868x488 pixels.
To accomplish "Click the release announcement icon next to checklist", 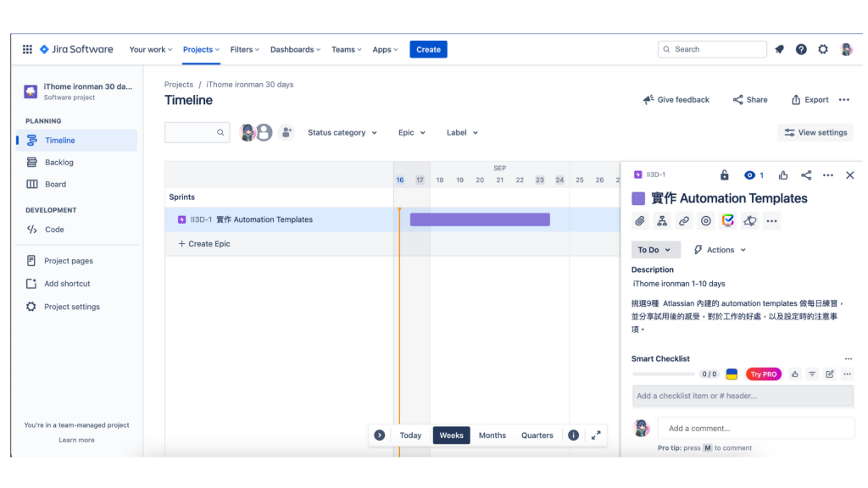I will point(749,221).
